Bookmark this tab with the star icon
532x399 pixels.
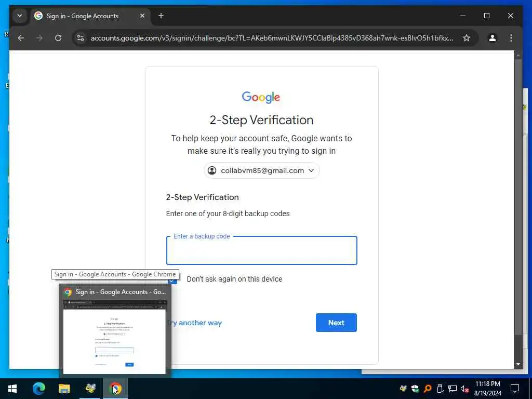pos(467,38)
